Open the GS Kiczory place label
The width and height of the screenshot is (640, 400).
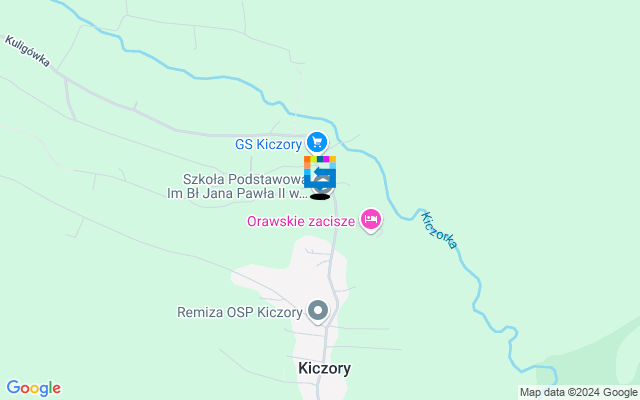click(x=268, y=144)
